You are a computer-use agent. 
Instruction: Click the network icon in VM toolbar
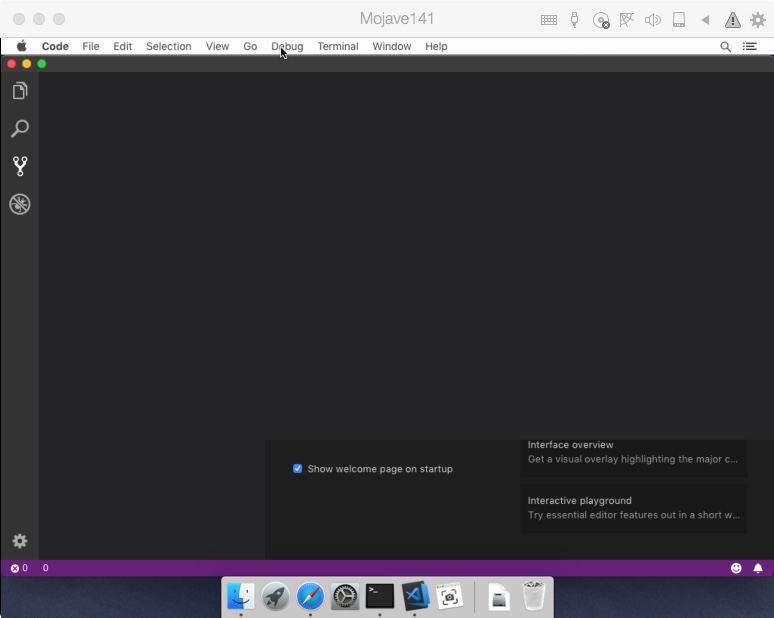point(626,20)
